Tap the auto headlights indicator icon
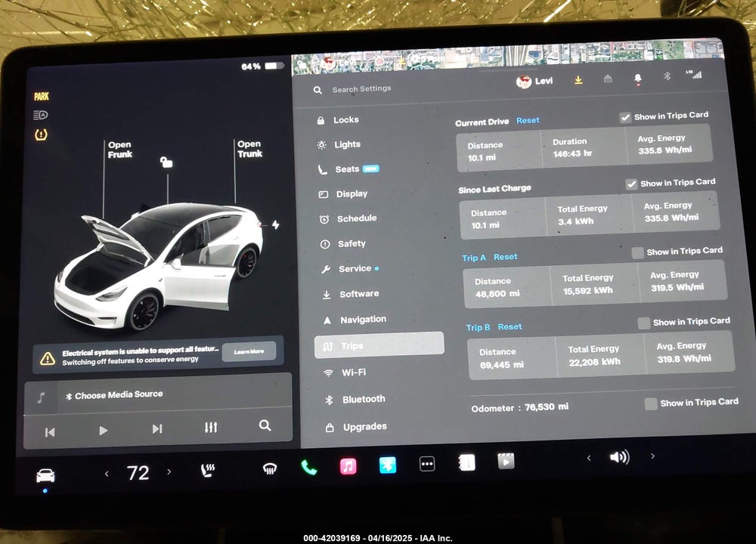The width and height of the screenshot is (756, 544). tap(41, 115)
